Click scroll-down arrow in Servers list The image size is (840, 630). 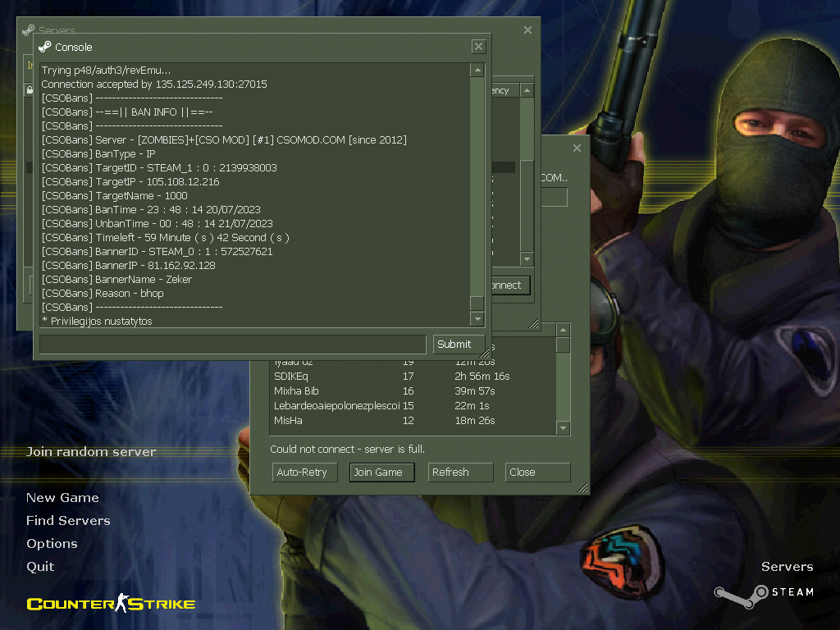point(527,259)
